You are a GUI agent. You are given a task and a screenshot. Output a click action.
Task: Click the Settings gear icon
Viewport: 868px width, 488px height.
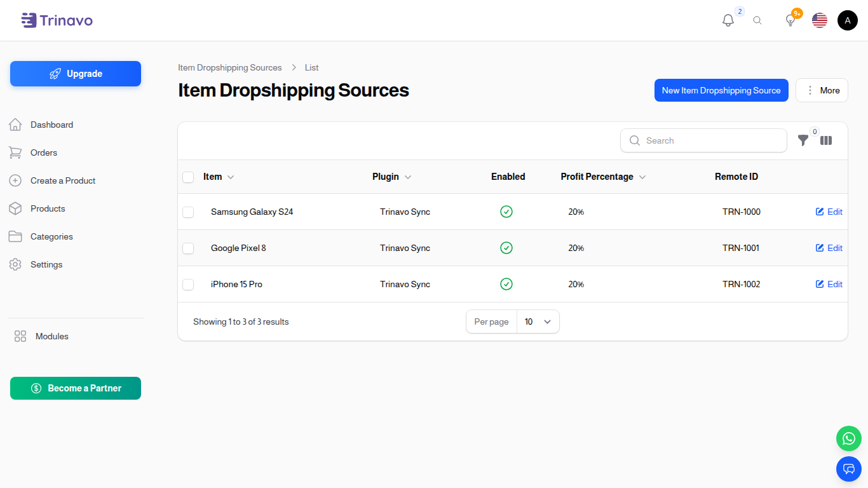(x=15, y=264)
